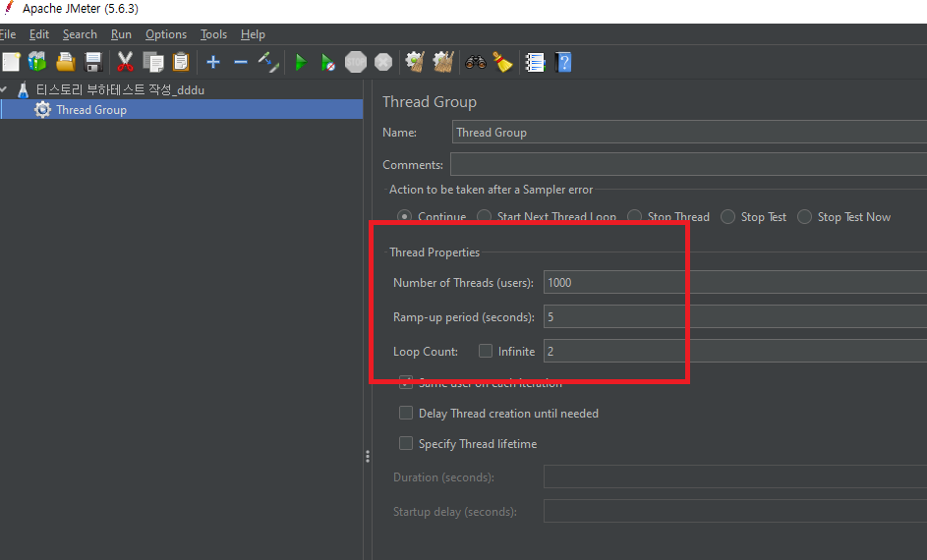Click the Duration (seconds) field
Image resolution: width=927 pixels, height=560 pixels.
(735, 476)
